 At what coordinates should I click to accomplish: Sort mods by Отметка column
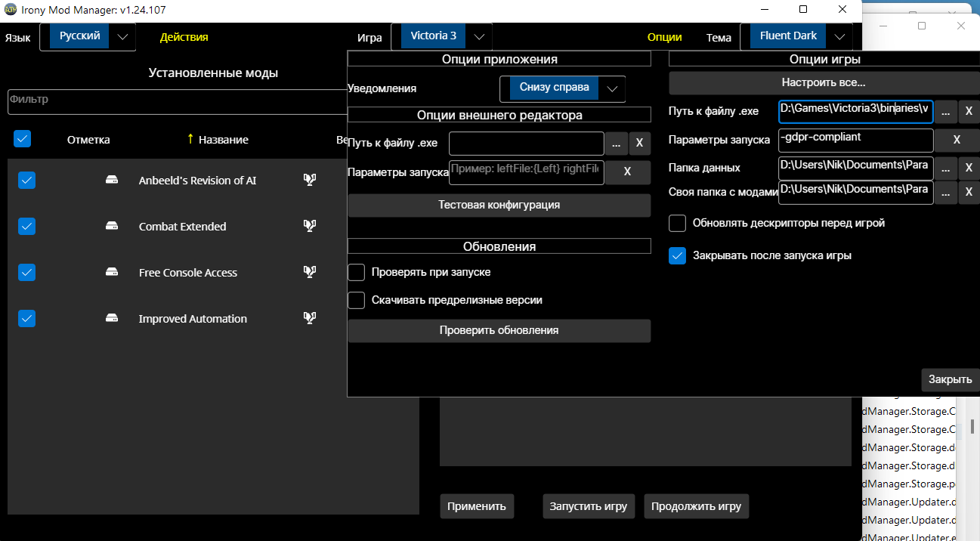pyautogui.click(x=88, y=139)
